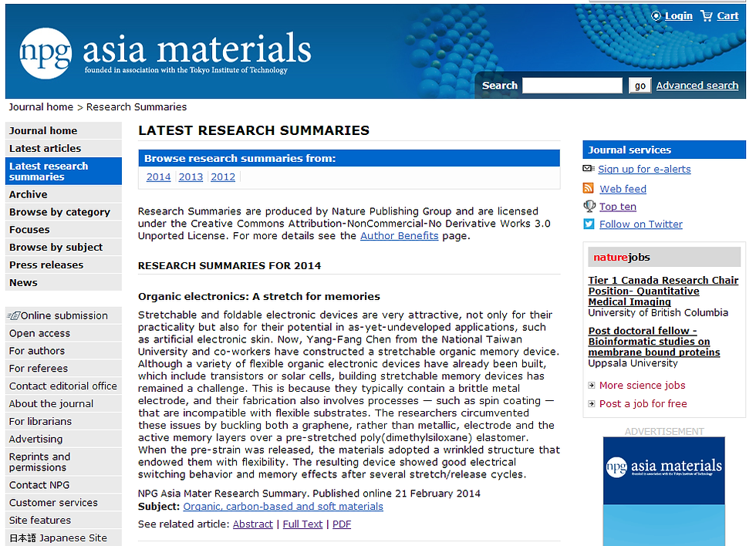Open the related article Full Text
Viewport: 756px width, 546px height.
[302, 524]
